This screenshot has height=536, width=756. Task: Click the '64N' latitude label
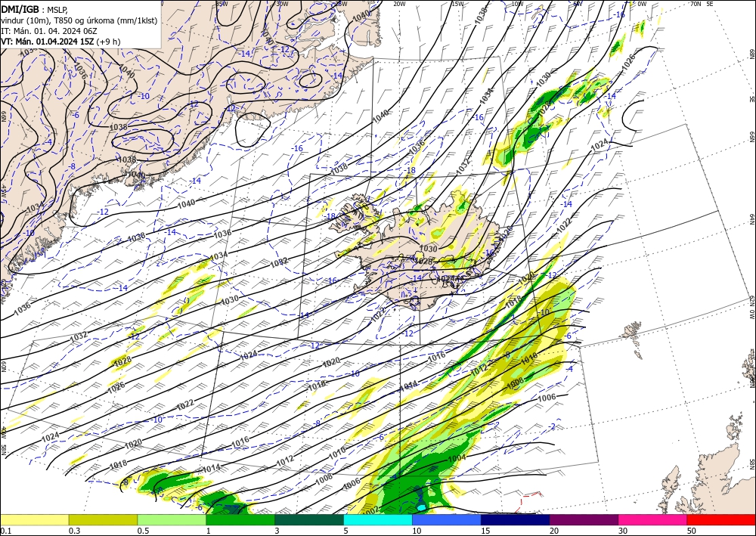751,218
